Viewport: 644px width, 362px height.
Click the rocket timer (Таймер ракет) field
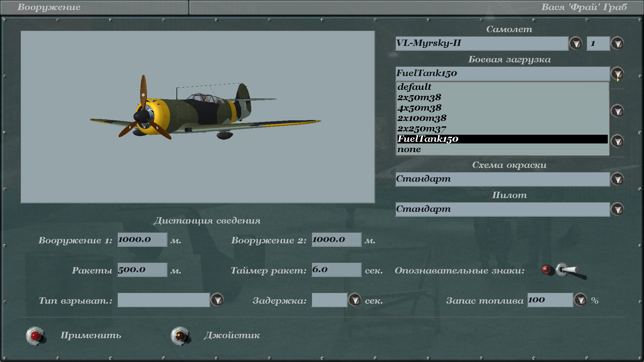coord(336,269)
